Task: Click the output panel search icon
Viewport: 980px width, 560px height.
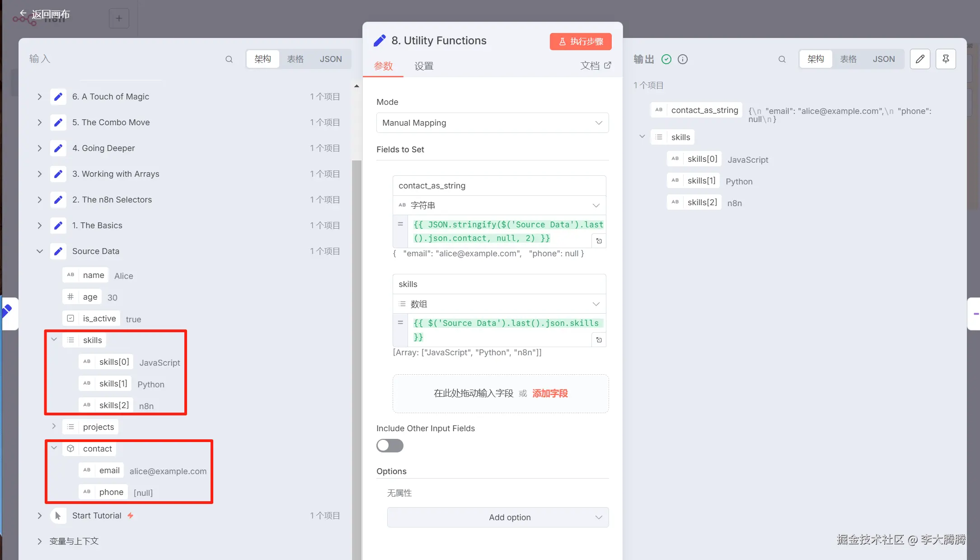Action: coord(782,59)
